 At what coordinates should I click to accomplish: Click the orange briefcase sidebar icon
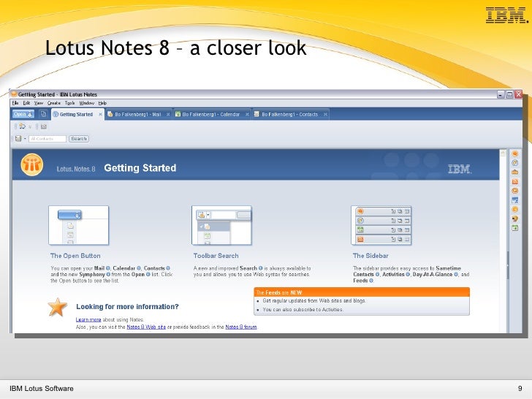pyautogui.click(x=515, y=172)
